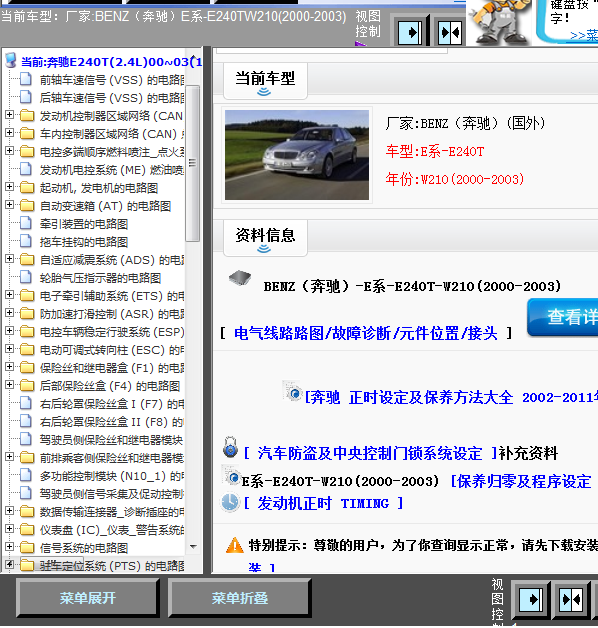The width and height of the screenshot is (598, 628).
Task: Expand the 电控多端顺序燃料喷注 tree node
Action: (x=9, y=151)
